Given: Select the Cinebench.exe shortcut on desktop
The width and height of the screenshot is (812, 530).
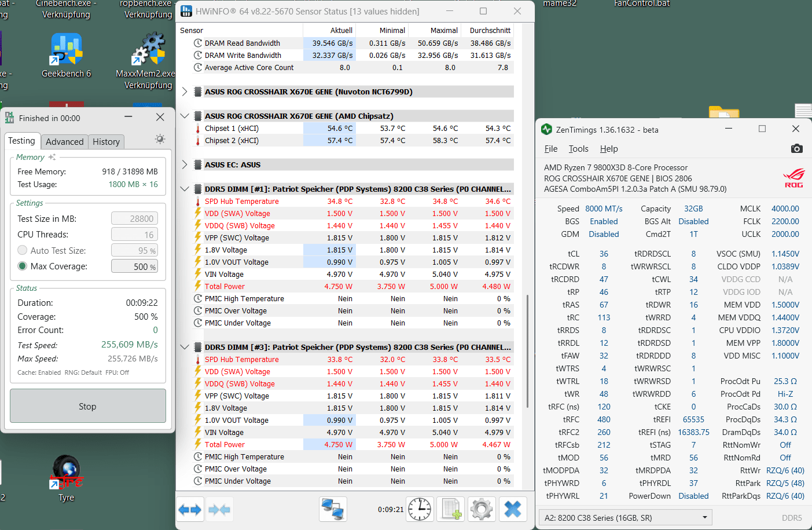Looking at the screenshot, I should point(66,9).
